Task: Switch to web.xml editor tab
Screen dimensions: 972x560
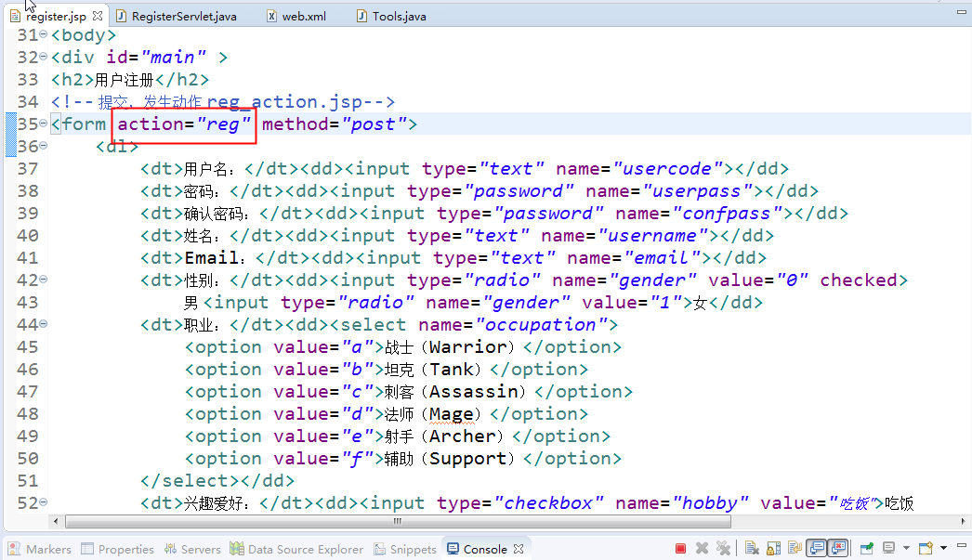Action: 296,16
